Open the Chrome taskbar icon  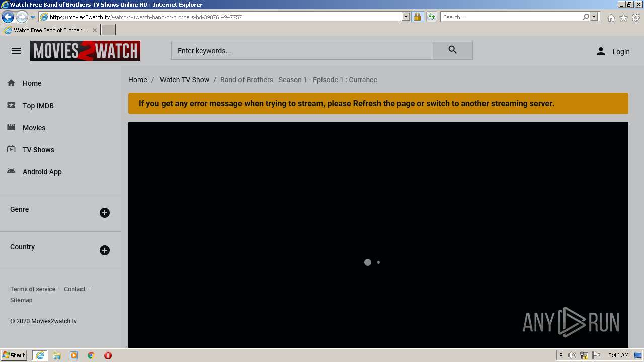click(x=91, y=355)
